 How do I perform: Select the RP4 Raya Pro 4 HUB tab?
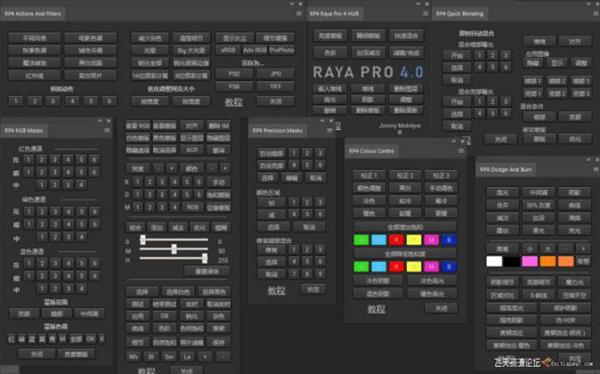(334, 14)
